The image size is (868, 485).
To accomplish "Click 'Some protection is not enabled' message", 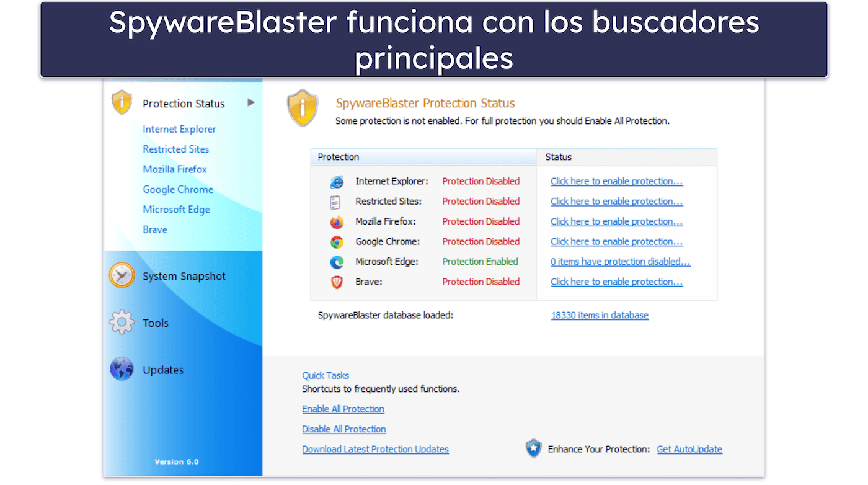I will [x=502, y=121].
